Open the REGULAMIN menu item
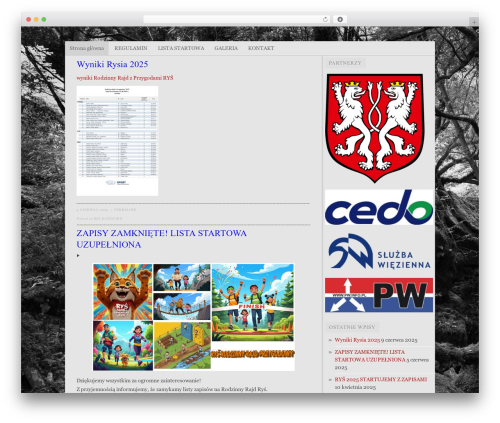Screen dimensions: 500x423 pos(131,48)
